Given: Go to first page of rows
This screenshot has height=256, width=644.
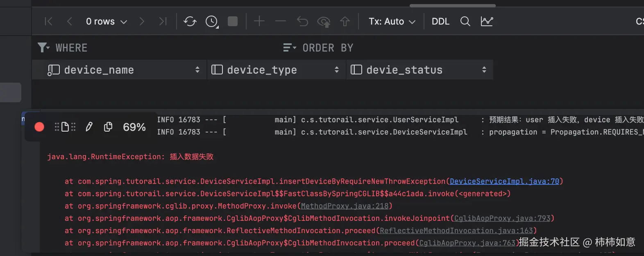Looking at the screenshot, I should [x=48, y=21].
